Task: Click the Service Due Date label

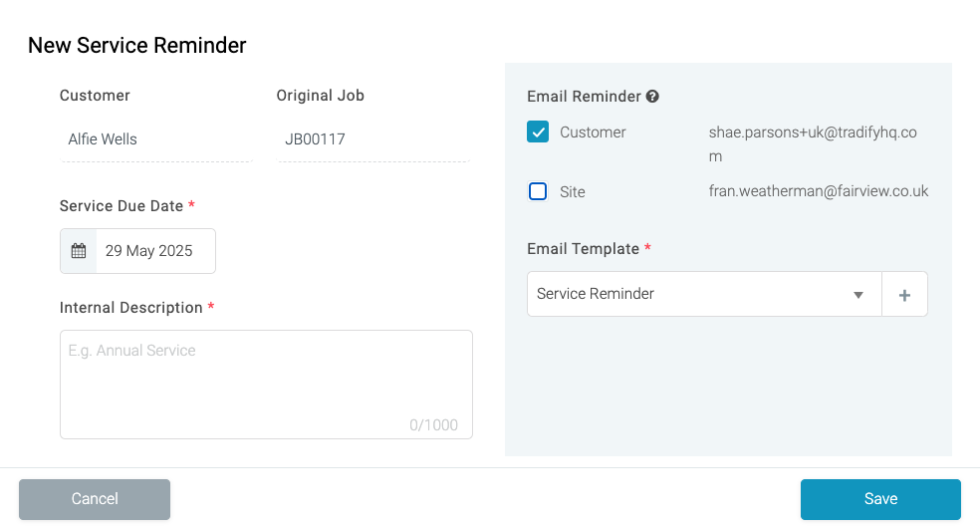Action: 122,206
